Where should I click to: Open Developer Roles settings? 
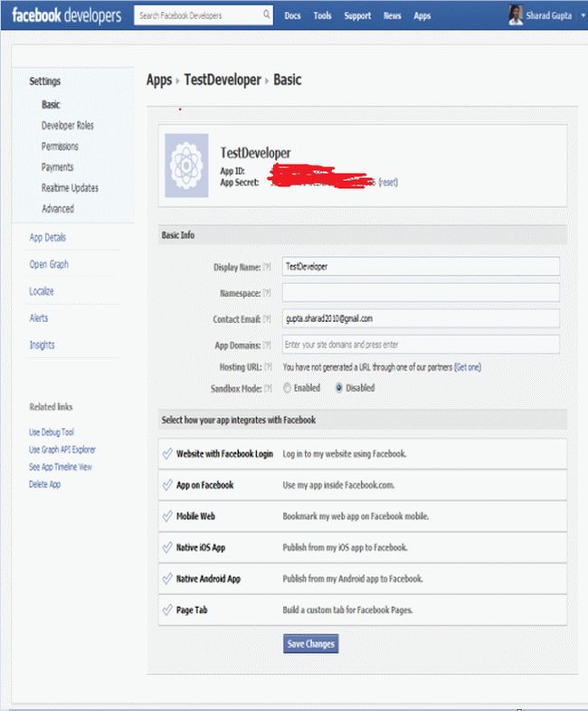(68, 126)
